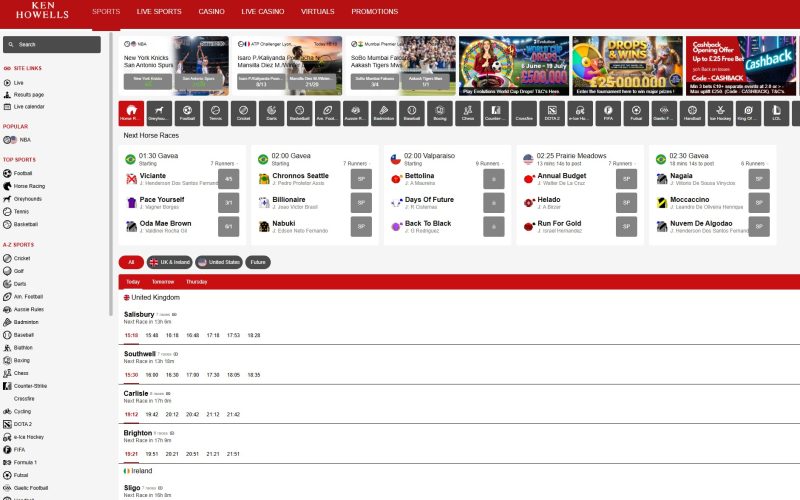Open the Drops & Wins promotional banner
The width and height of the screenshot is (800, 500).
coord(628,66)
